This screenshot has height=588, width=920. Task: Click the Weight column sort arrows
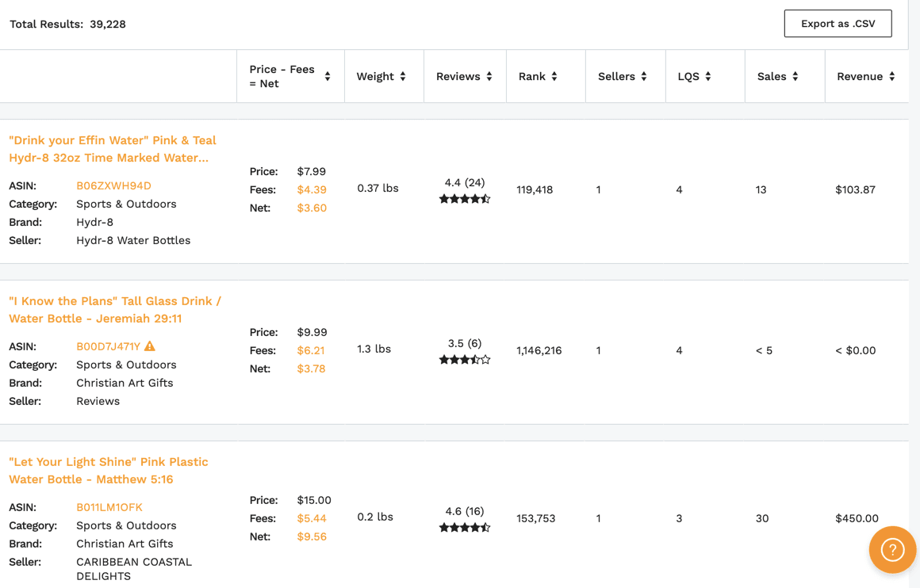tap(403, 76)
